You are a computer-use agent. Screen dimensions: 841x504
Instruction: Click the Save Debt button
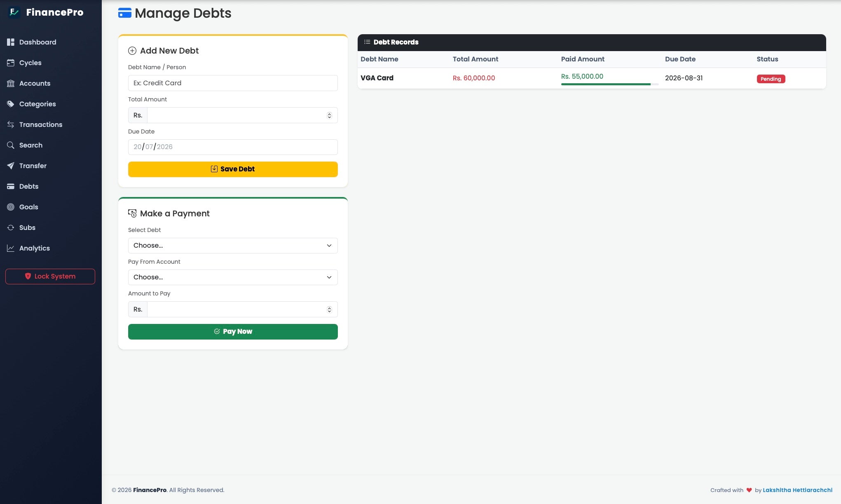click(x=233, y=169)
